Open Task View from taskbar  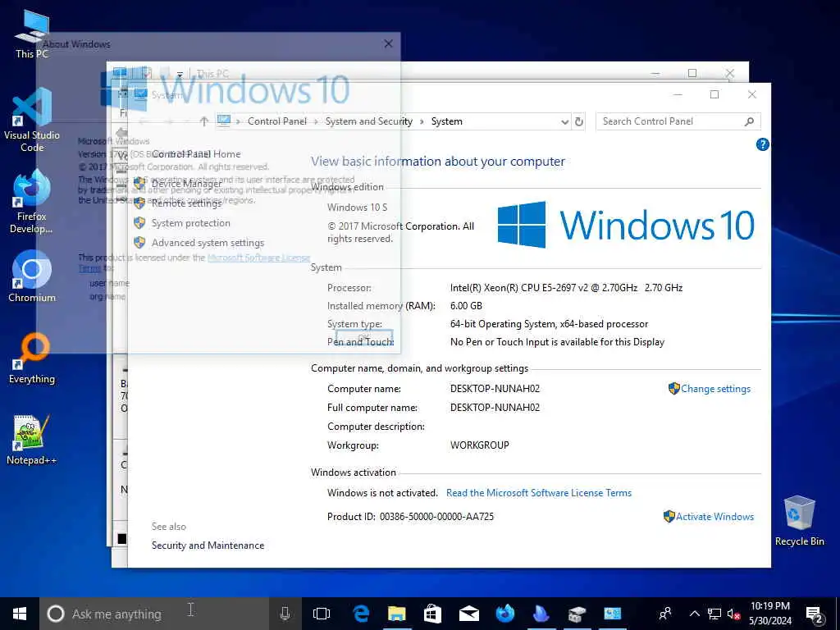(x=322, y=614)
